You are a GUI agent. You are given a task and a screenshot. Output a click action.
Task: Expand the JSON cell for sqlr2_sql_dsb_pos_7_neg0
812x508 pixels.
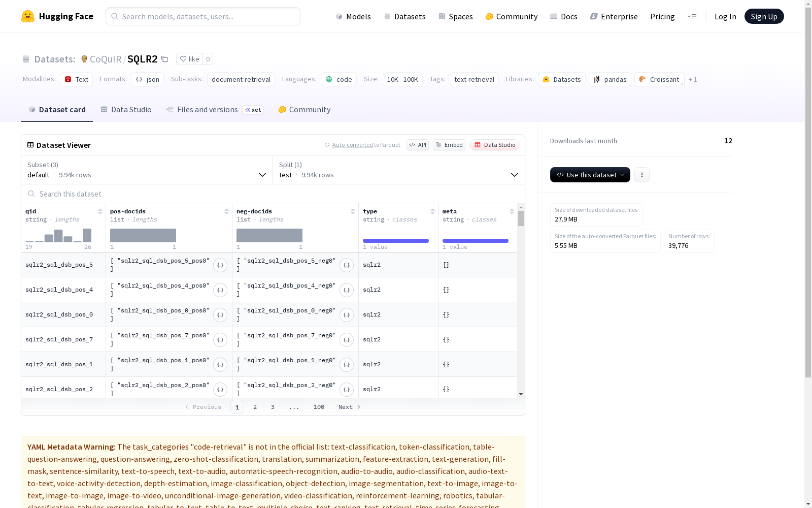pyautogui.click(x=347, y=340)
